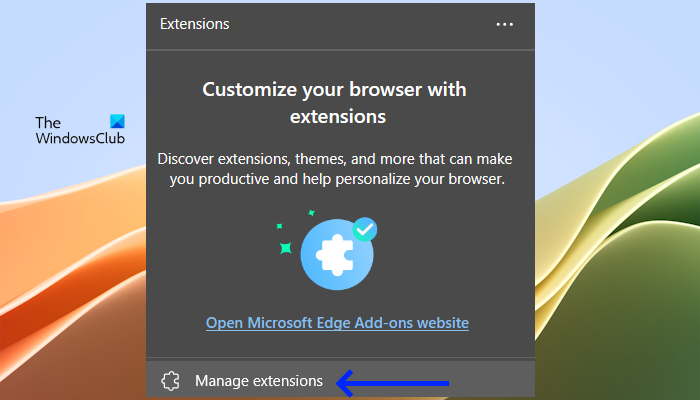Click the Extensions panel title

tap(194, 24)
